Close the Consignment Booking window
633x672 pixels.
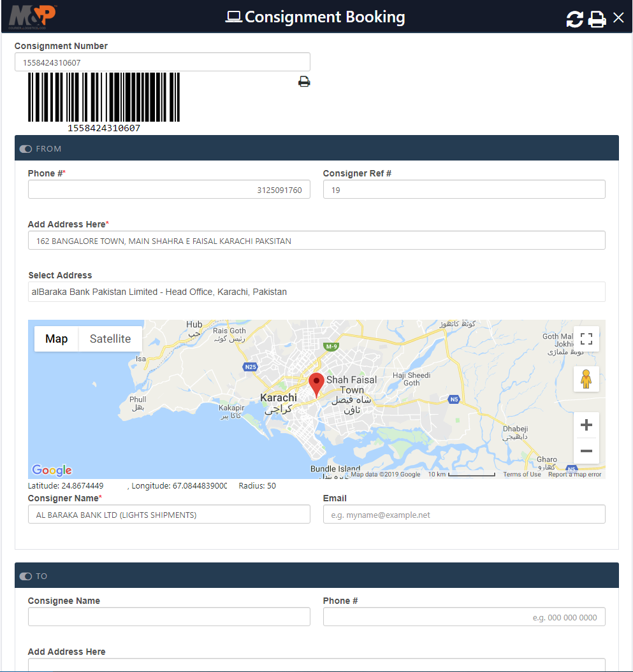pos(618,18)
